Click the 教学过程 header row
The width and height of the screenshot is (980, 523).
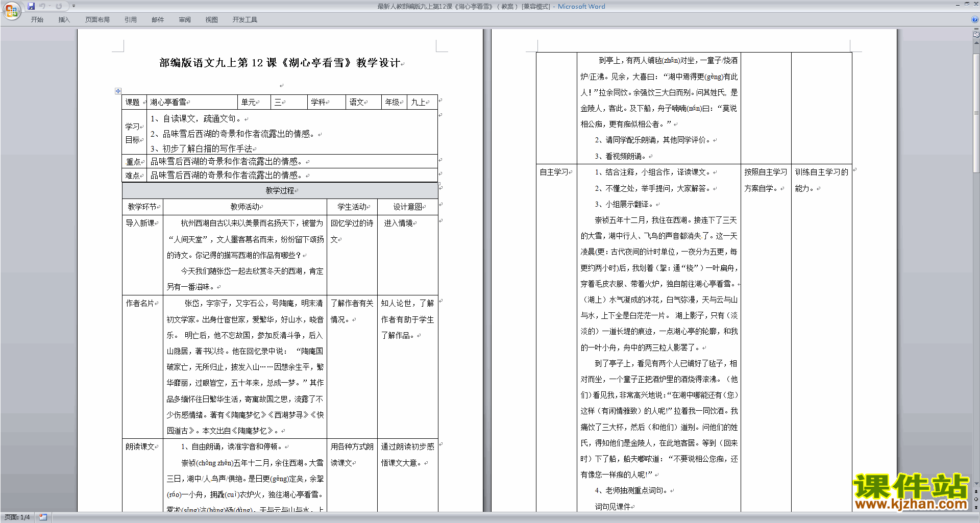280,190
